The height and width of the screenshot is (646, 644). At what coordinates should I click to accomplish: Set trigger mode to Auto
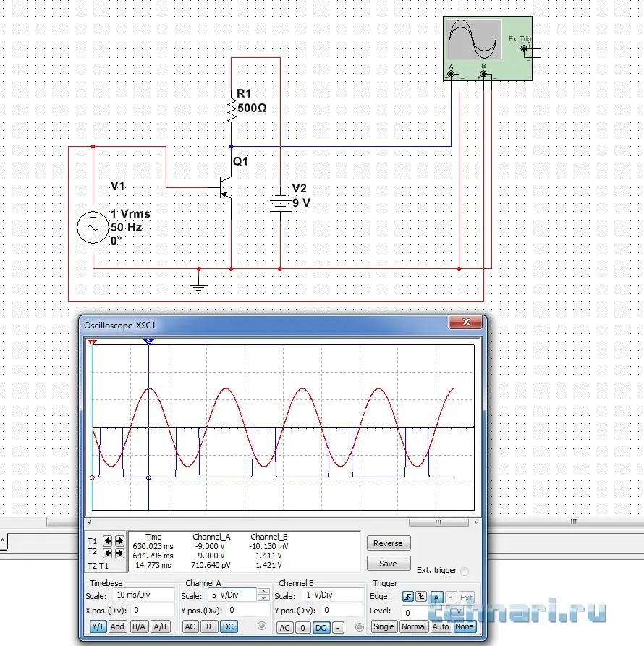click(441, 626)
